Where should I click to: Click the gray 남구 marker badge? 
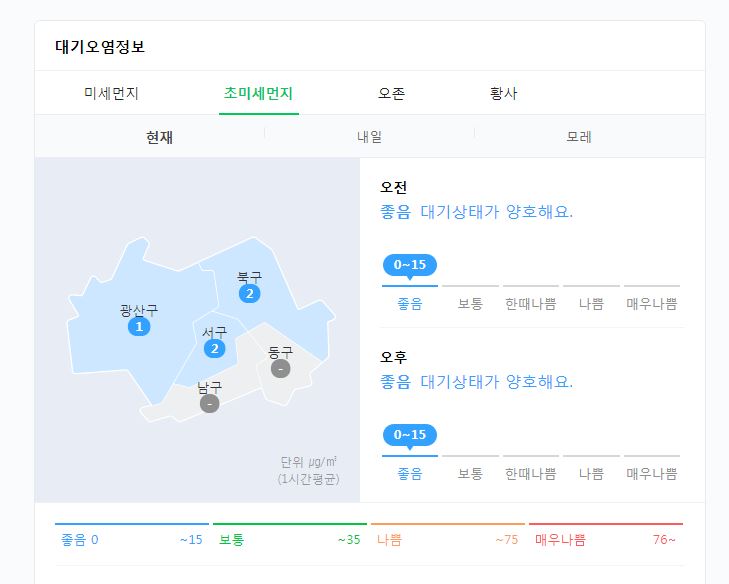(x=209, y=403)
